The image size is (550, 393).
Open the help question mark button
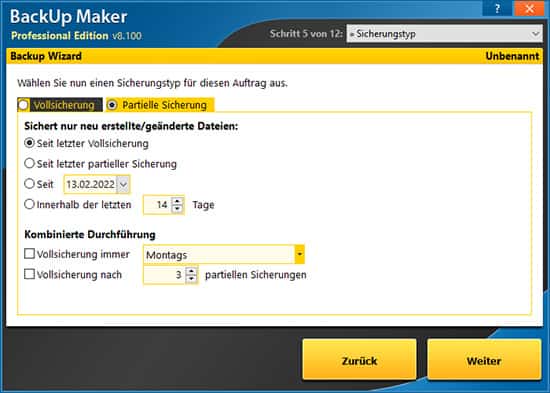(497, 8)
